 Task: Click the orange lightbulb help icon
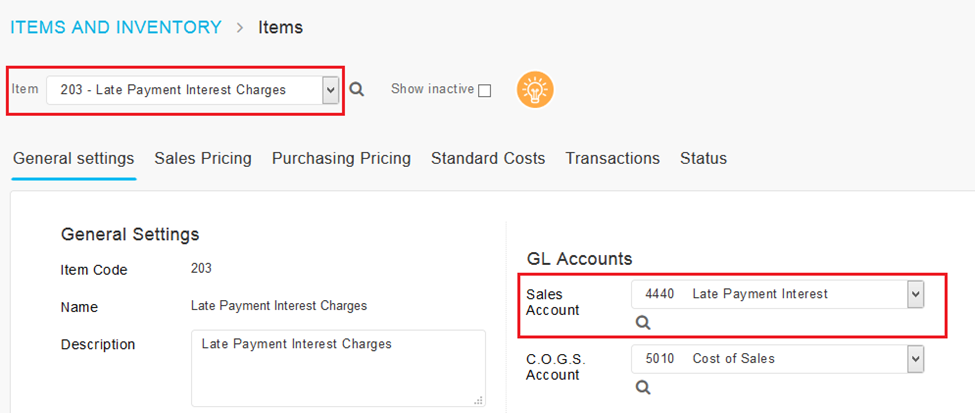point(535,90)
